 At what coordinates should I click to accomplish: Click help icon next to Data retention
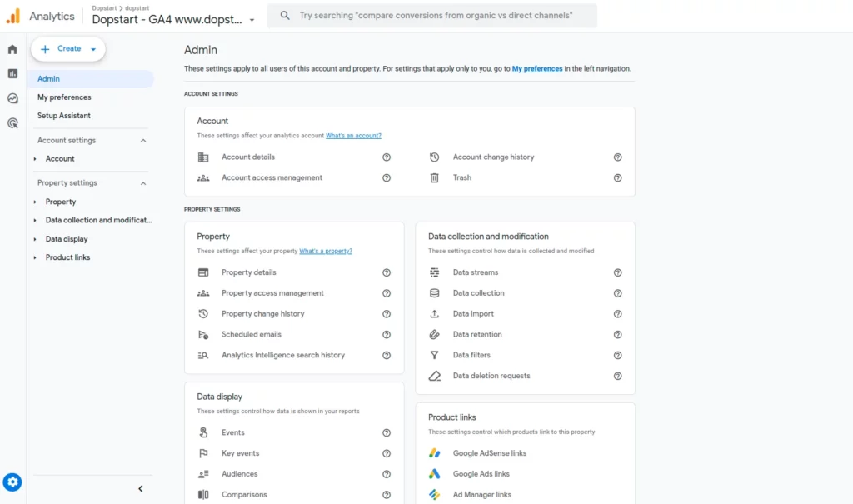click(x=617, y=335)
